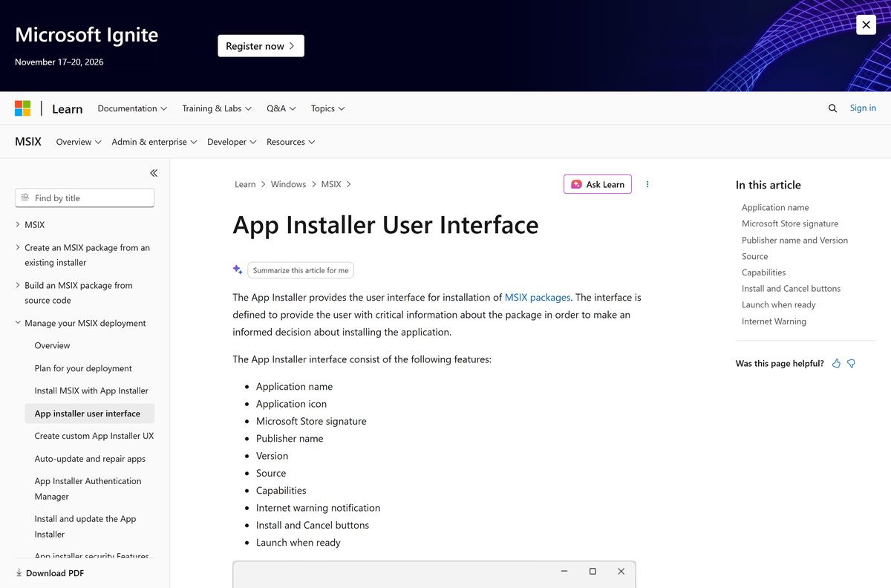Open Create custom App Installer UX

(94, 436)
